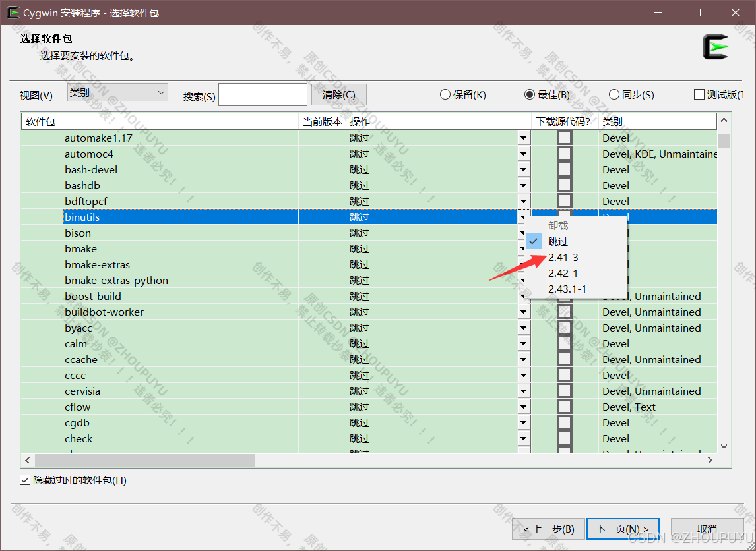Uncheck 隐藏过时的软件包(H)
Image resolution: width=756 pixels, height=551 pixels.
click(25, 480)
